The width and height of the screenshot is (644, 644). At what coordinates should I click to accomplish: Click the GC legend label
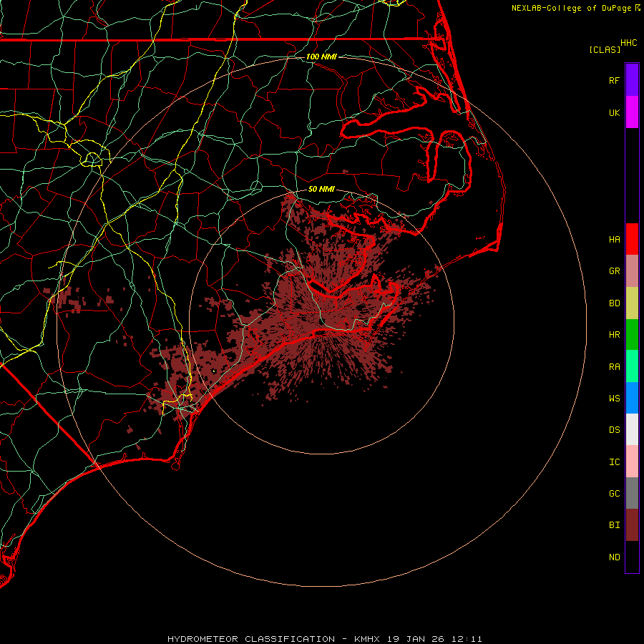pyautogui.click(x=615, y=493)
